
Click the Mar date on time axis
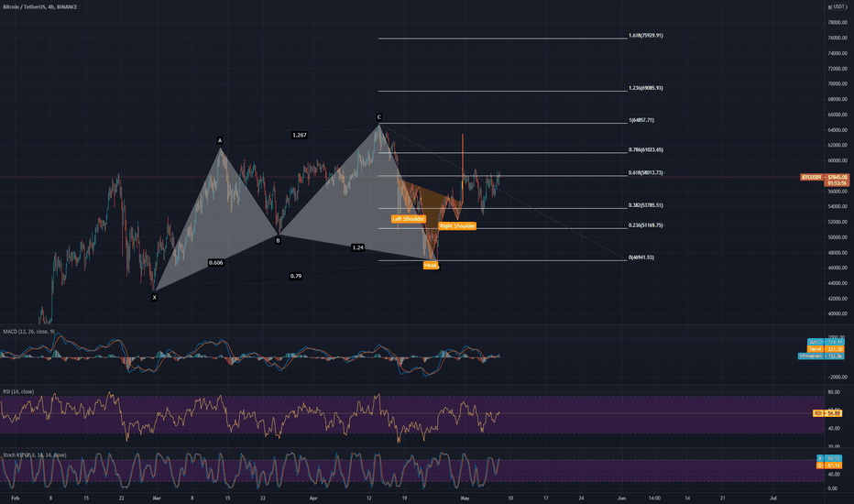[x=157, y=498]
